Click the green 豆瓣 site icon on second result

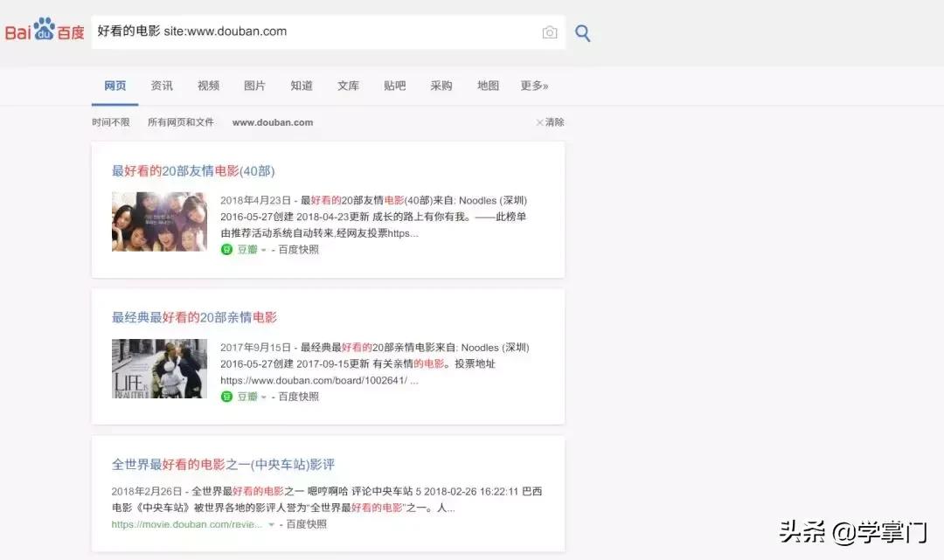point(228,396)
